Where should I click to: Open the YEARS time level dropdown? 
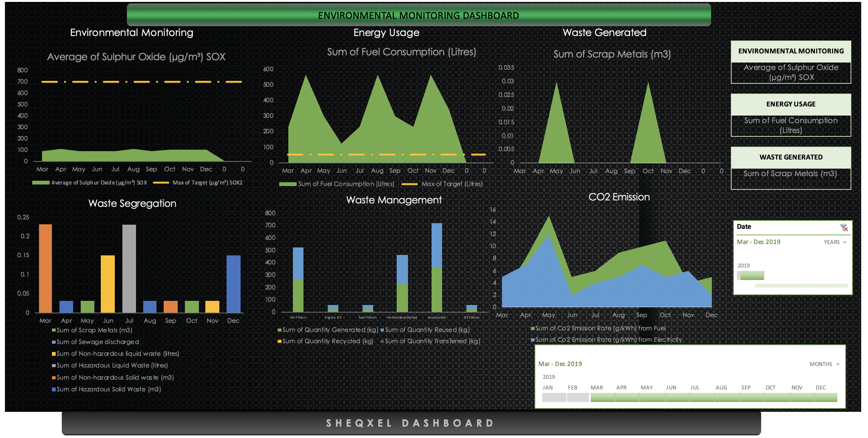(835, 242)
